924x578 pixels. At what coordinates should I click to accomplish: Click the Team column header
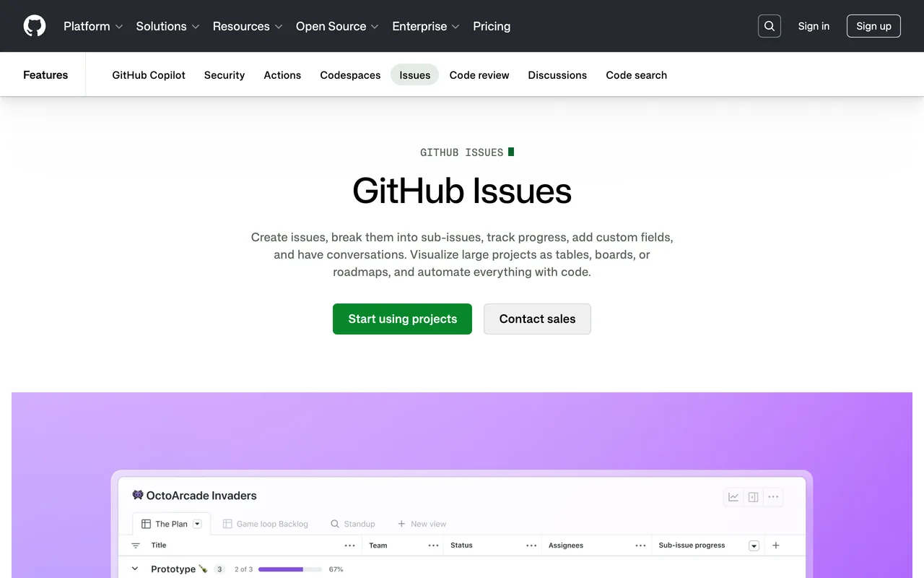click(378, 545)
